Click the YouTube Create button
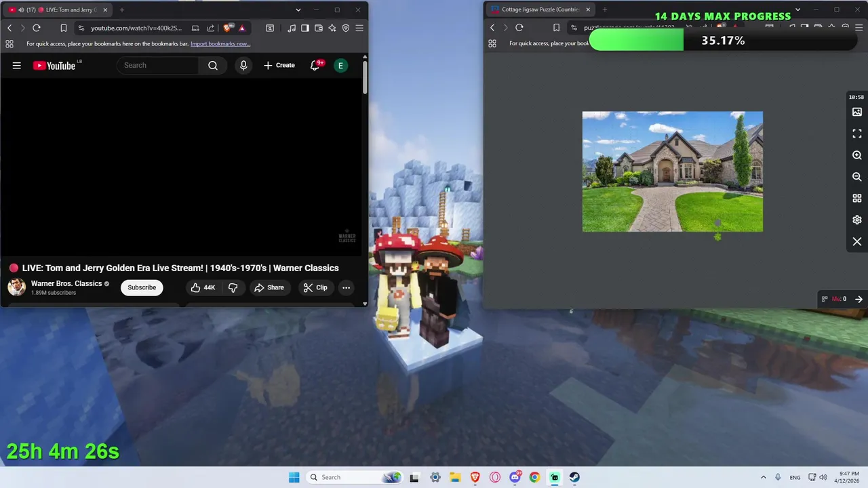This screenshot has width=868, height=488. (x=279, y=66)
